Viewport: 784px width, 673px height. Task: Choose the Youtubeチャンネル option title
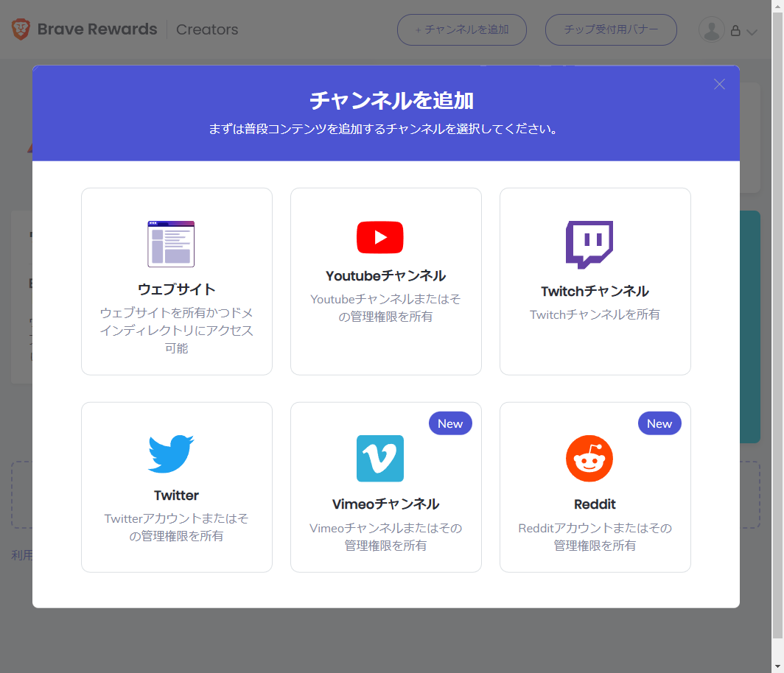click(386, 276)
